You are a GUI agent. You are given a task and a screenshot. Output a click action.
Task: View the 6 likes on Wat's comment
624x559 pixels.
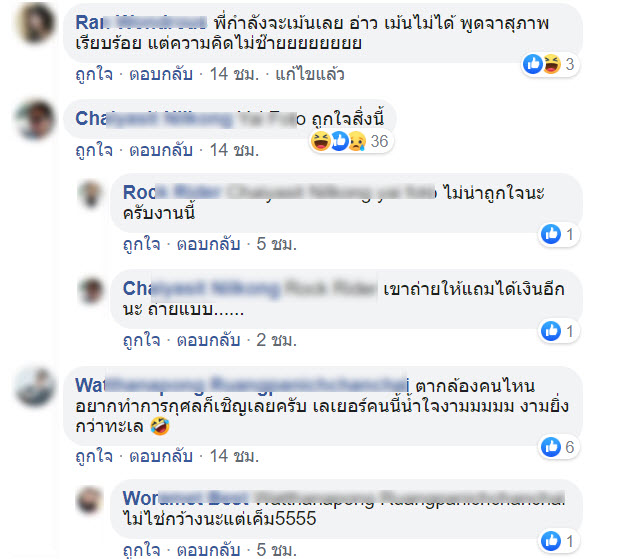point(560,447)
